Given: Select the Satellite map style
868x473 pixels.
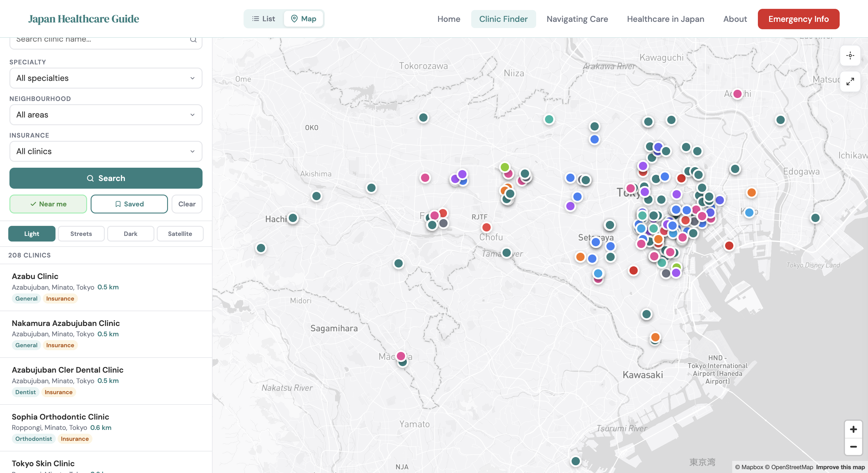Looking at the screenshot, I should coord(180,234).
